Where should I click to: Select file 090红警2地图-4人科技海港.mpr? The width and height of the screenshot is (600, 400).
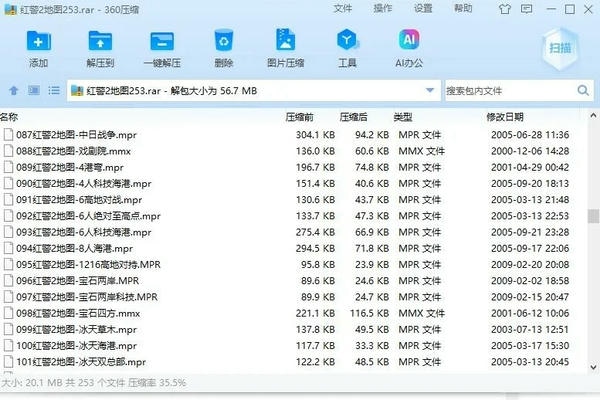[x=83, y=183]
